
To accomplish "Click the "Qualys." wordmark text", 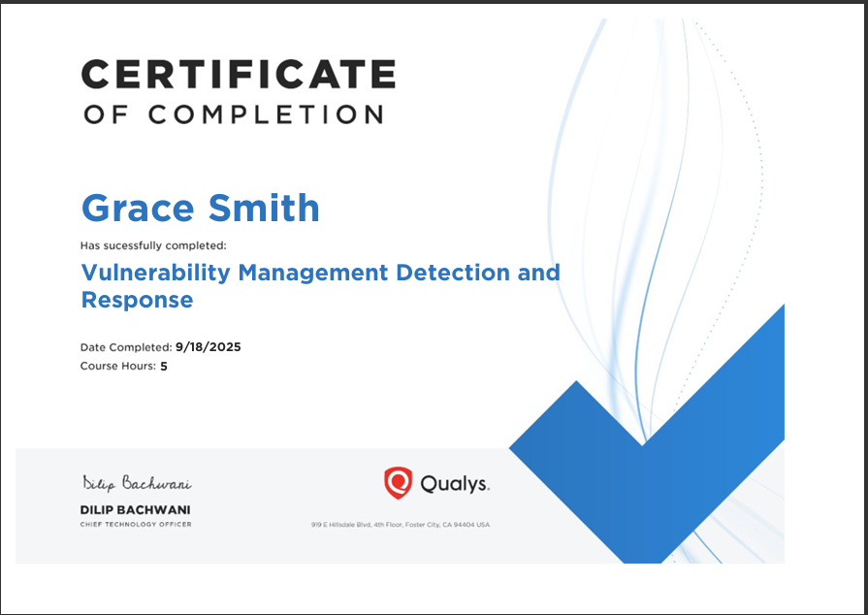I will click(x=455, y=484).
